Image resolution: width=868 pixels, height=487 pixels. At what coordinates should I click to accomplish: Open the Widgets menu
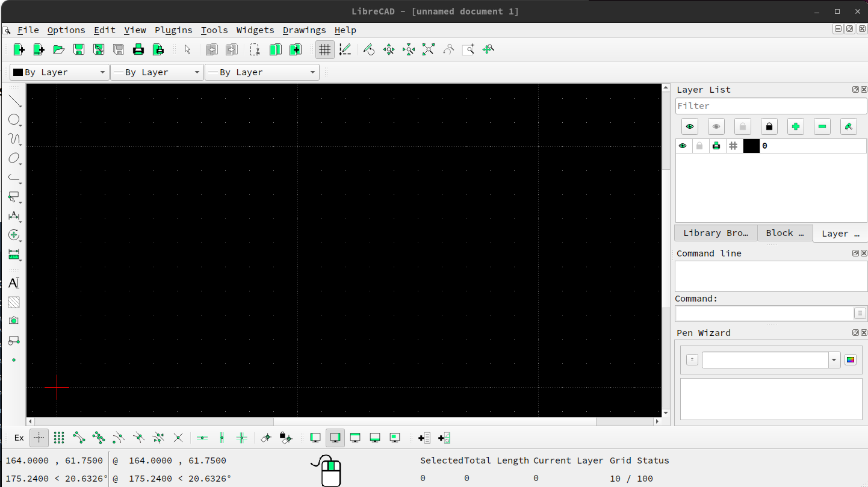click(x=255, y=30)
